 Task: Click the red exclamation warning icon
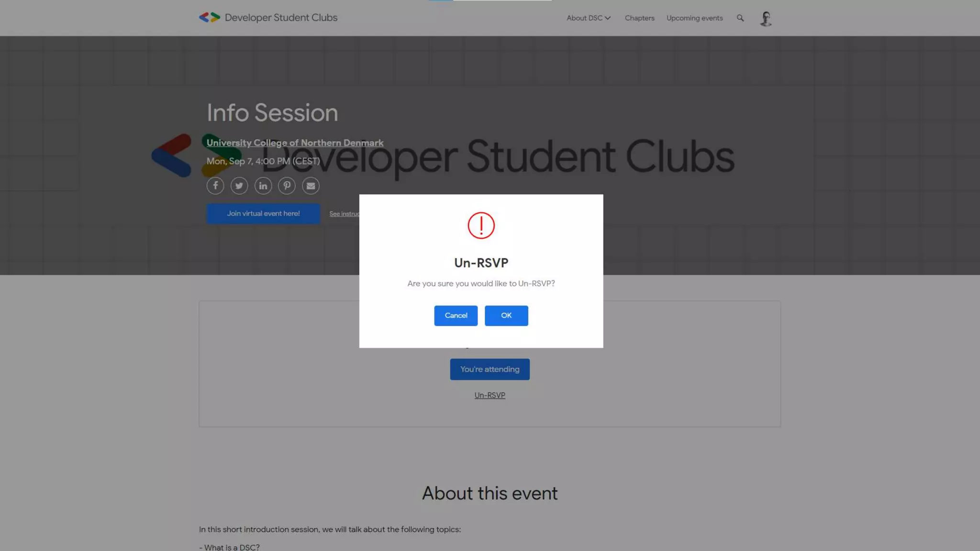(481, 225)
